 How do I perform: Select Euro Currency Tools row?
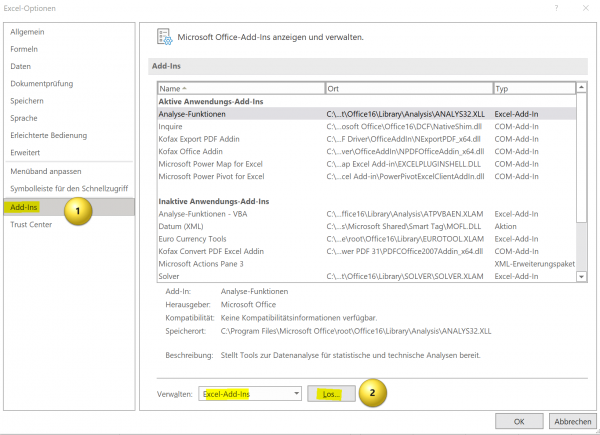366,239
